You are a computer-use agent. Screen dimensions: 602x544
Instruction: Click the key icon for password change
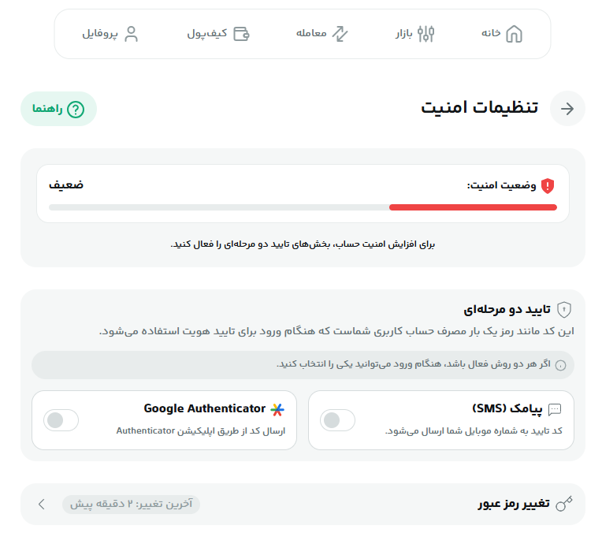(564, 504)
